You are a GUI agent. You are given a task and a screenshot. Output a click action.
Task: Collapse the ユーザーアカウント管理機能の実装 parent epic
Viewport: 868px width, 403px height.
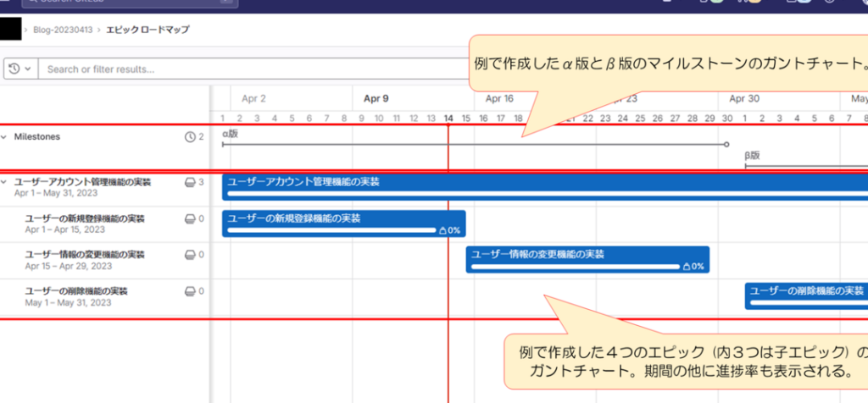click(4, 182)
